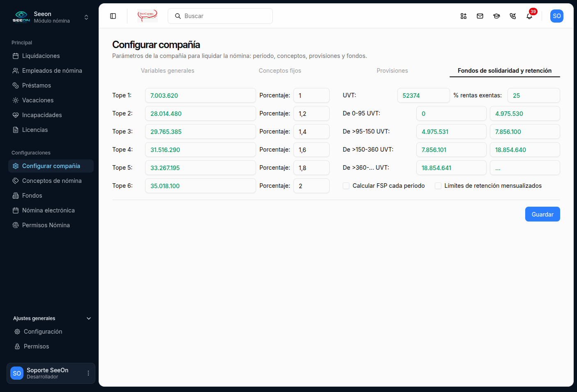Image resolution: width=577 pixels, height=392 pixels.
Task: Switch to Variables generales tab
Action: coord(168,71)
